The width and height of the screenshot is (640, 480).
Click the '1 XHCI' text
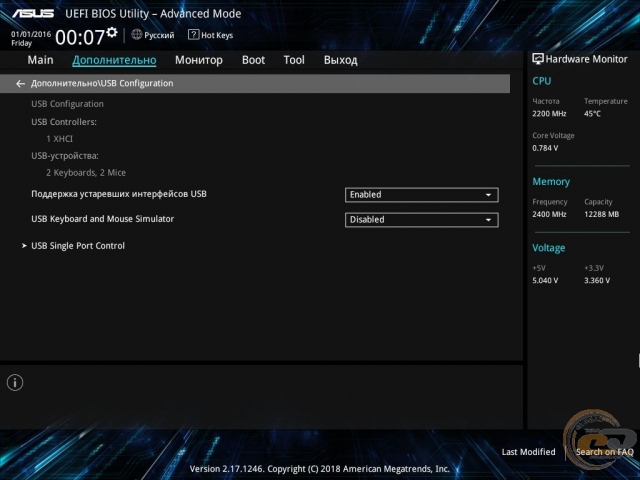coord(60,139)
